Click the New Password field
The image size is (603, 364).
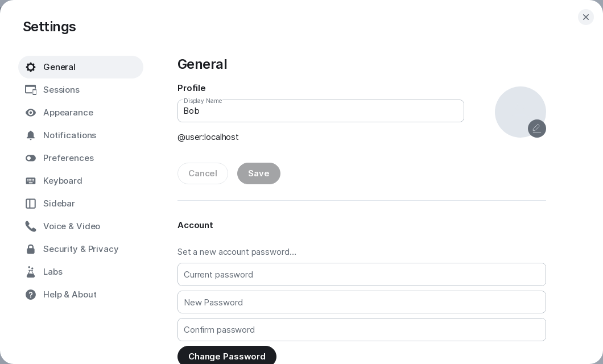[361, 302]
